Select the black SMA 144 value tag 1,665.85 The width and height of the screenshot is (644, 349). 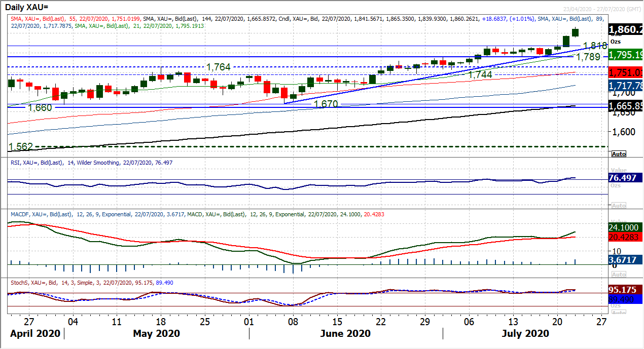[625, 107]
